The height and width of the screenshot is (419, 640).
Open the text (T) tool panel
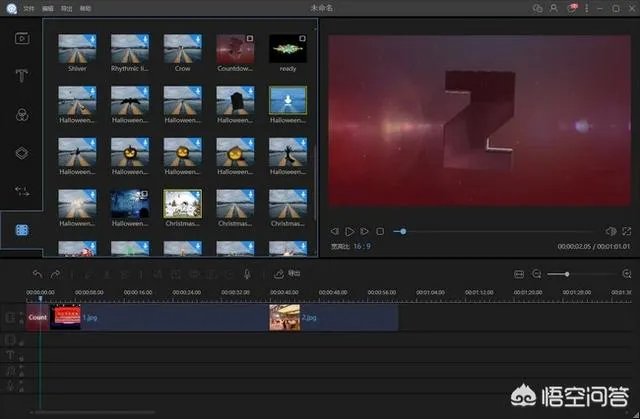pyautogui.click(x=21, y=76)
